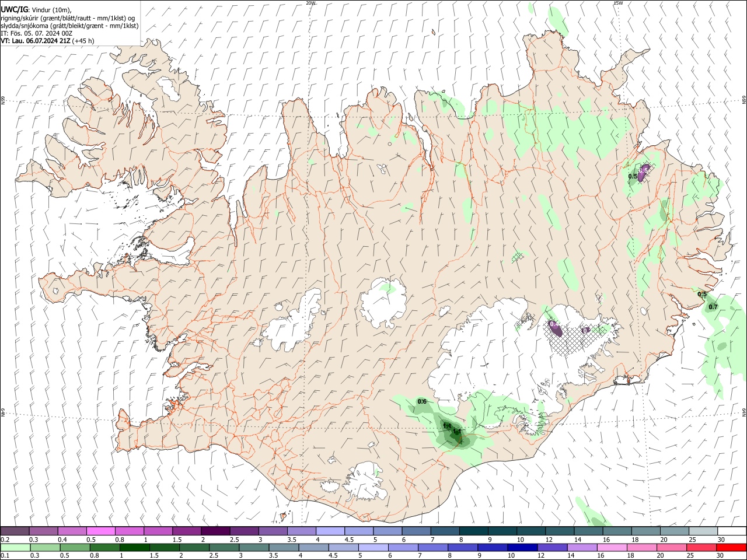Screen dimensions: 747x560
Task: Pick the light green 0.1–0.3 rain legend swatch
Action: coord(15,547)
